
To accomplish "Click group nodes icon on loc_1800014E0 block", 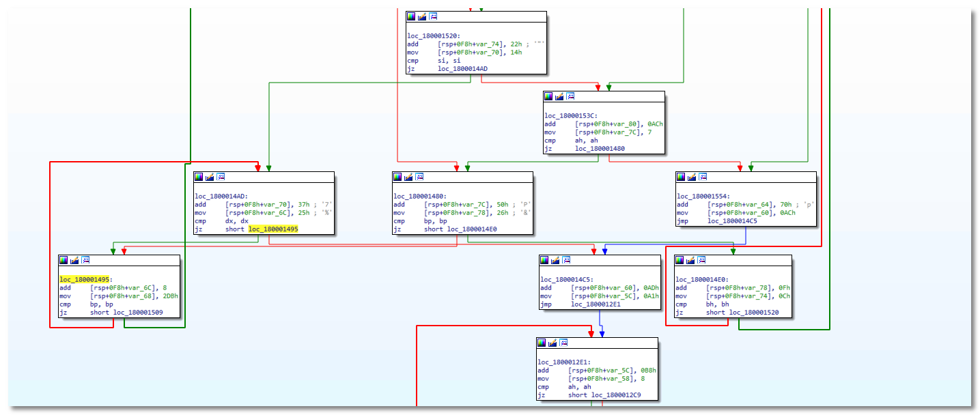I will pyautogui.click(x=701, y=260).
